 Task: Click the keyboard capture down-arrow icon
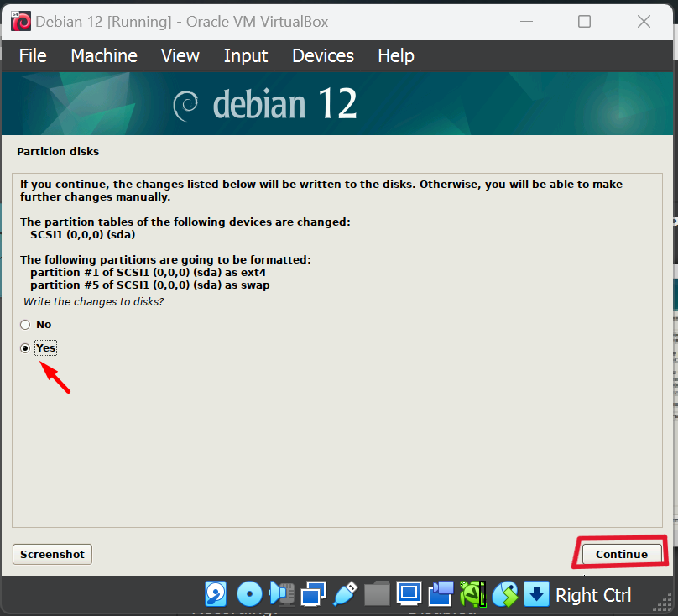tap(536, 594)
